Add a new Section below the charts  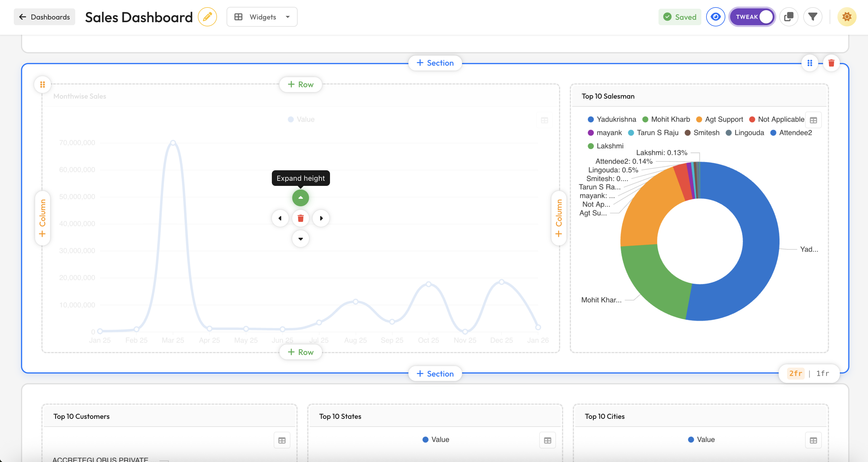click(435, 373)
